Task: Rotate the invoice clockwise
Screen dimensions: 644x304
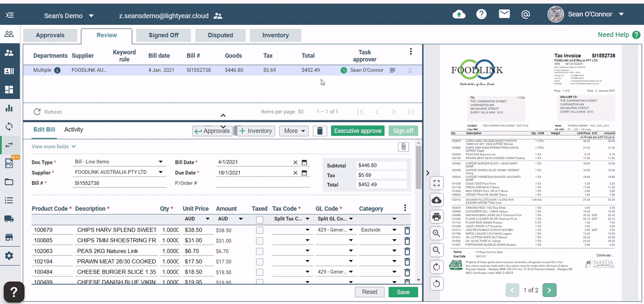Action: click(x=437, y=267)
